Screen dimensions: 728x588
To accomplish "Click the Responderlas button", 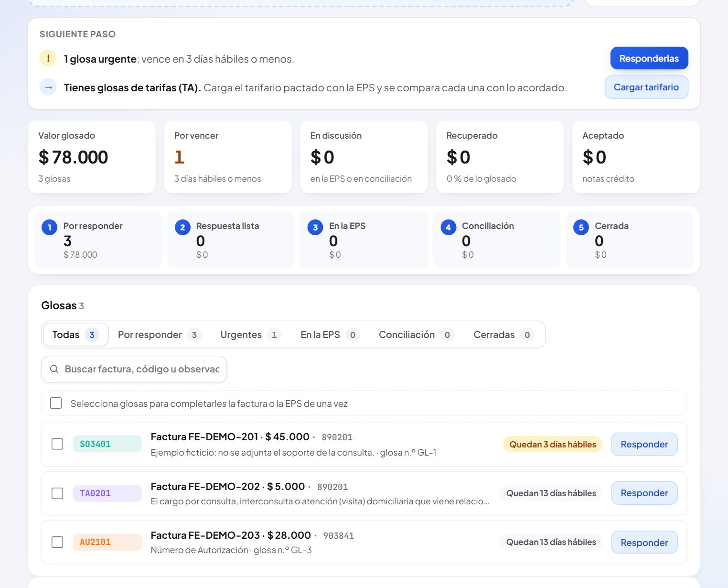I will click(649, 58).
